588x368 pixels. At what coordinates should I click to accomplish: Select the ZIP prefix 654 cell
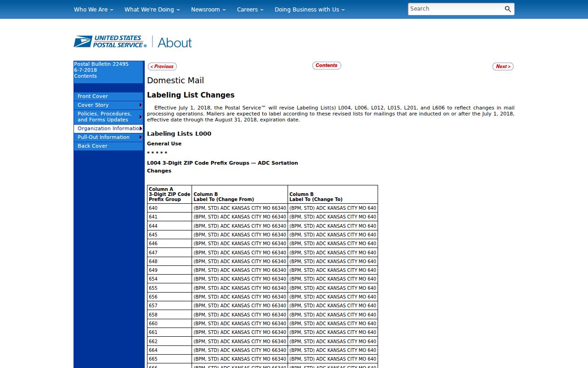coord(170,279)
